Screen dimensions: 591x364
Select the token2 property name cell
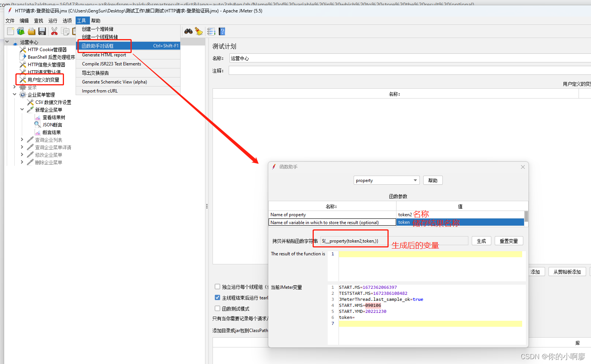tap(460, 215)
